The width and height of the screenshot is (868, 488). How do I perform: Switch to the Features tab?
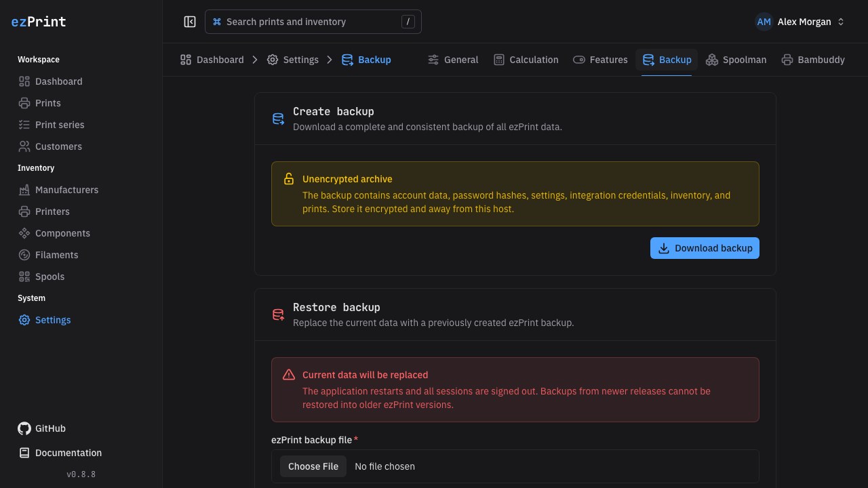pyautogui.click(x=601, y=60)
